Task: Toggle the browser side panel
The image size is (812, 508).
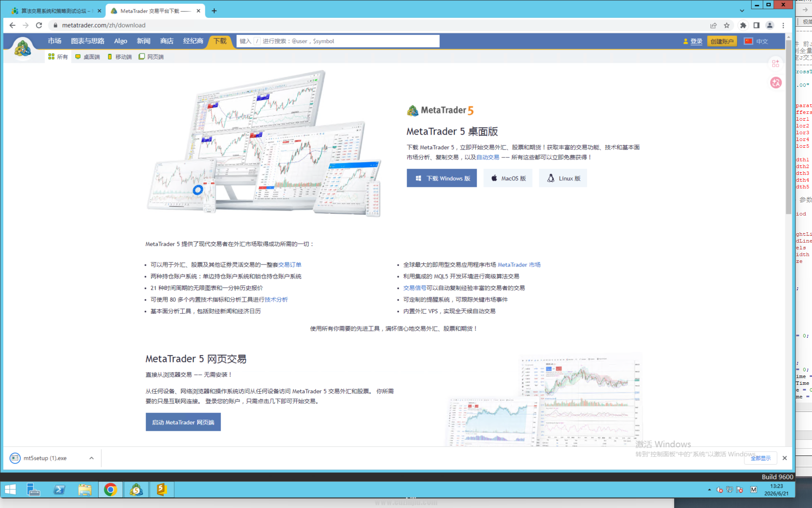Action: (x=757, y=25)
